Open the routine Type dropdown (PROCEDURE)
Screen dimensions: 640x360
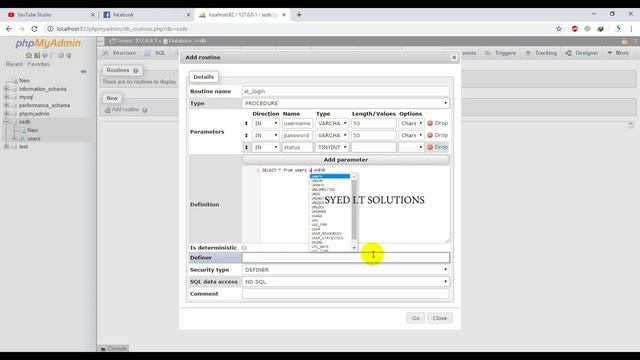coord(346,103)
